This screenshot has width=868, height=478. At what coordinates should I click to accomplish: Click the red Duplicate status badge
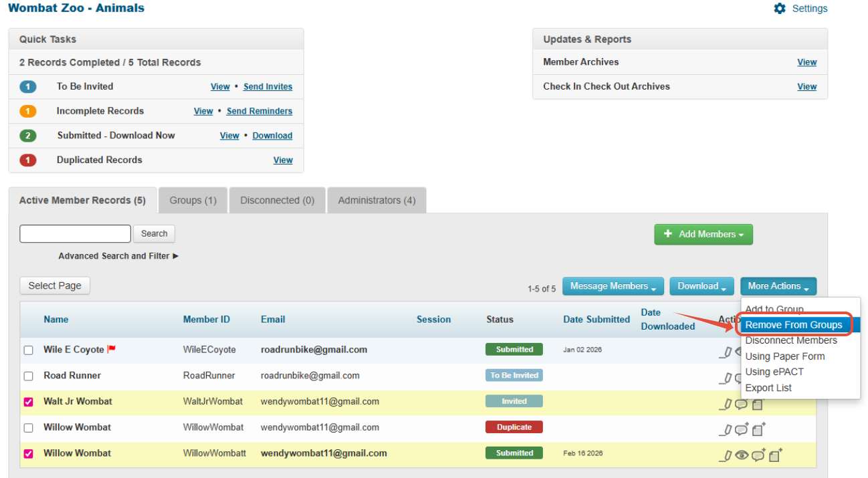pos(514,427)
